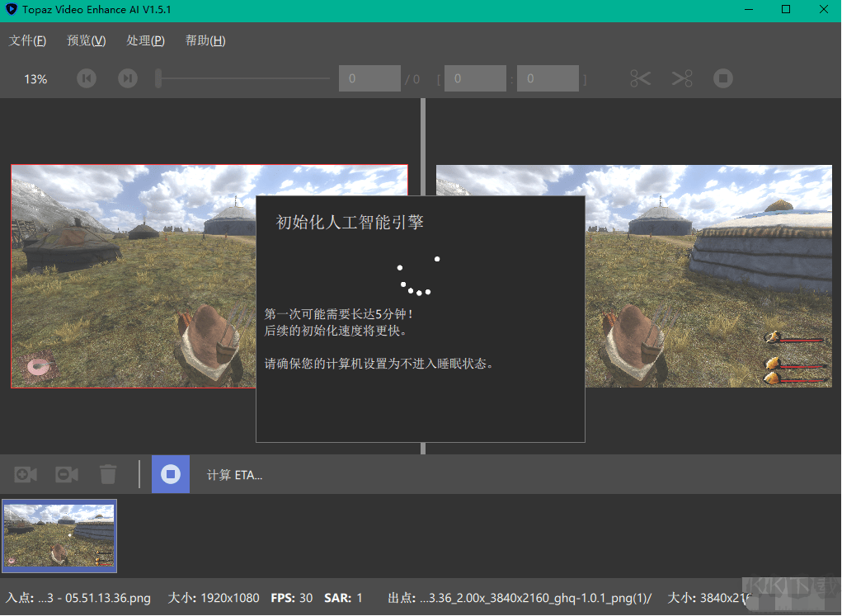
Task: Click the Topaz logo in the title bar
Action: [x=10, y=10]
